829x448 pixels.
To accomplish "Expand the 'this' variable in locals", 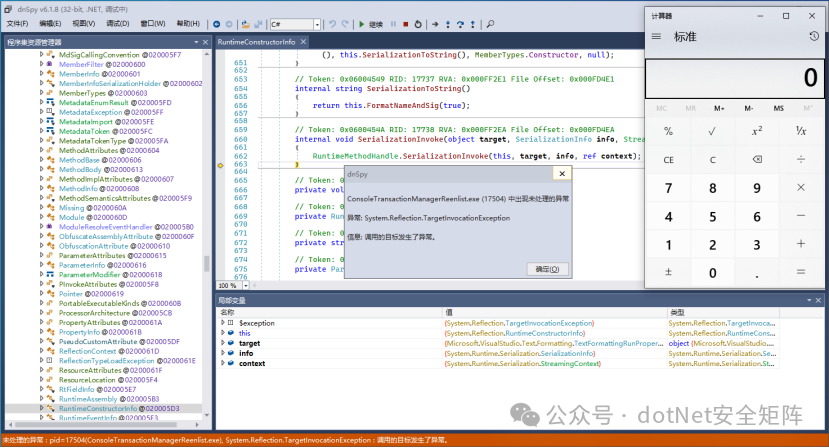I will pos(223,333).
